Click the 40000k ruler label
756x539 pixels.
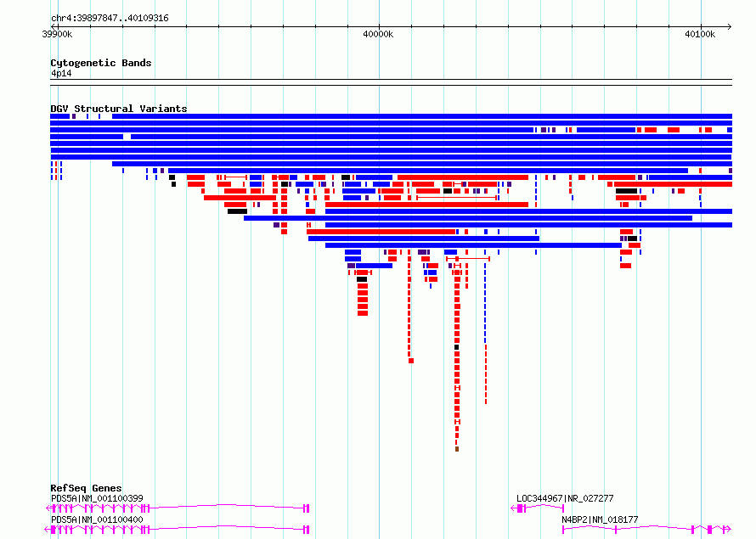(x=378, y=34)
